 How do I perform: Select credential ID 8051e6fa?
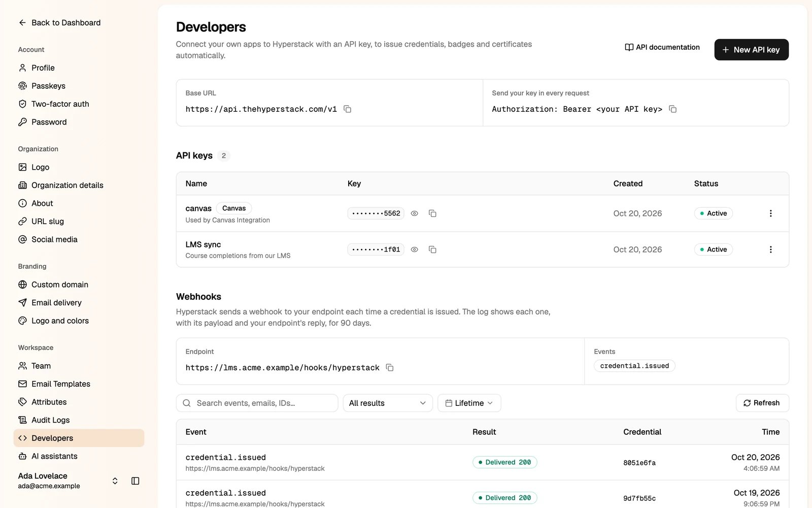(x=639, y=463)
